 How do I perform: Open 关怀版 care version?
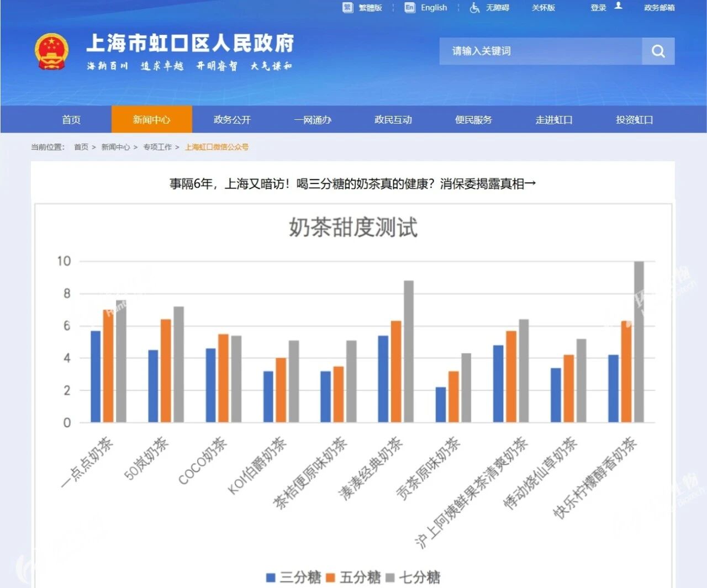point(543,8)
